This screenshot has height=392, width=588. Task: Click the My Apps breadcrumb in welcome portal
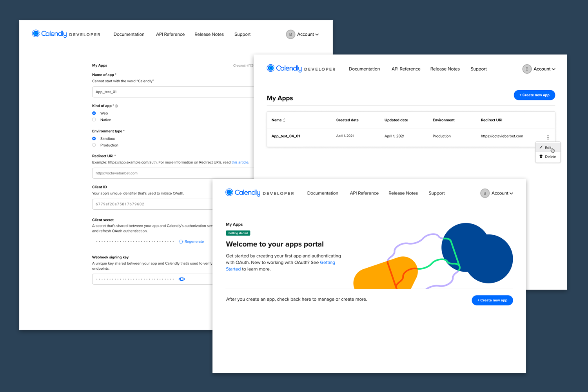234,225
